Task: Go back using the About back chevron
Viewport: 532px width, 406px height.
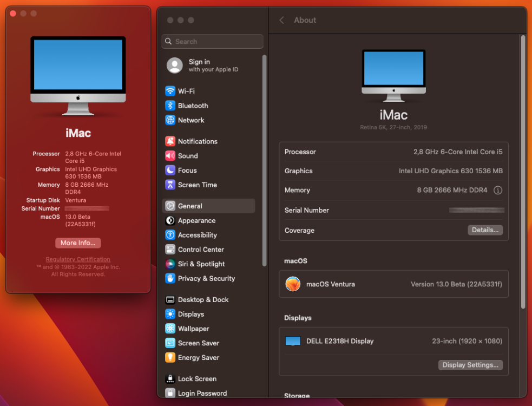Action: [x=281, y=20]
